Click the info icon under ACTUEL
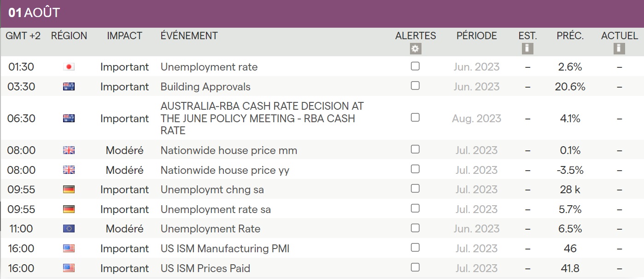Viewport: 644px width, 279px height. (619, 48)
